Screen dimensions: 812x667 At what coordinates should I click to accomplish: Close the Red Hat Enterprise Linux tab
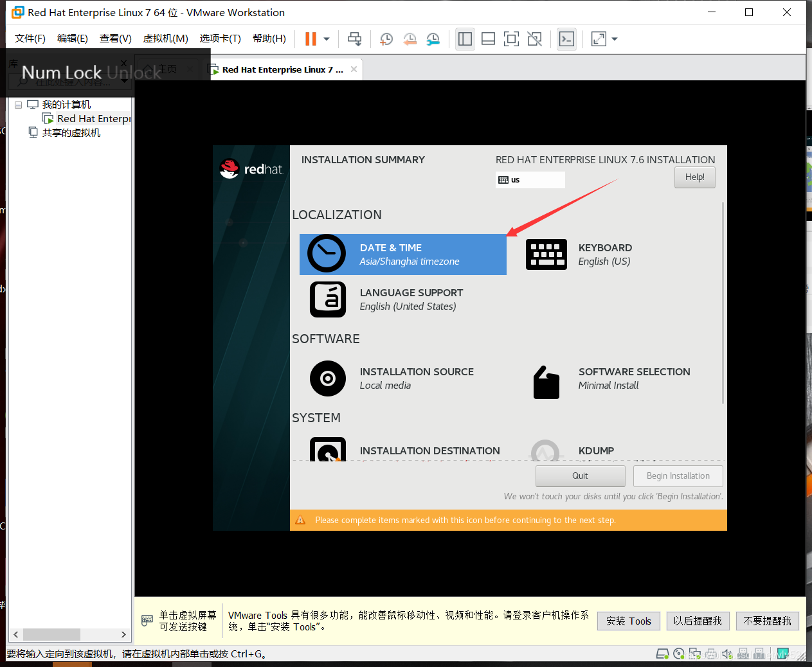click(354, 69)
